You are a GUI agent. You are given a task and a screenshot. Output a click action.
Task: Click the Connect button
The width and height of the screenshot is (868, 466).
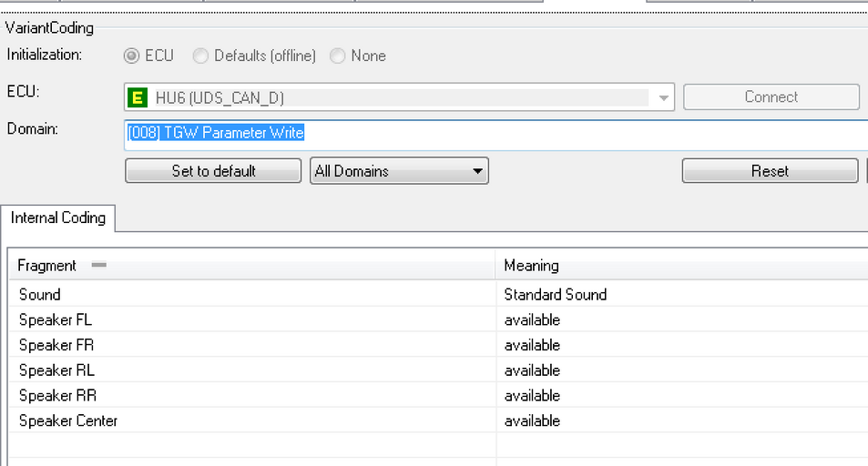pos(771,97)
